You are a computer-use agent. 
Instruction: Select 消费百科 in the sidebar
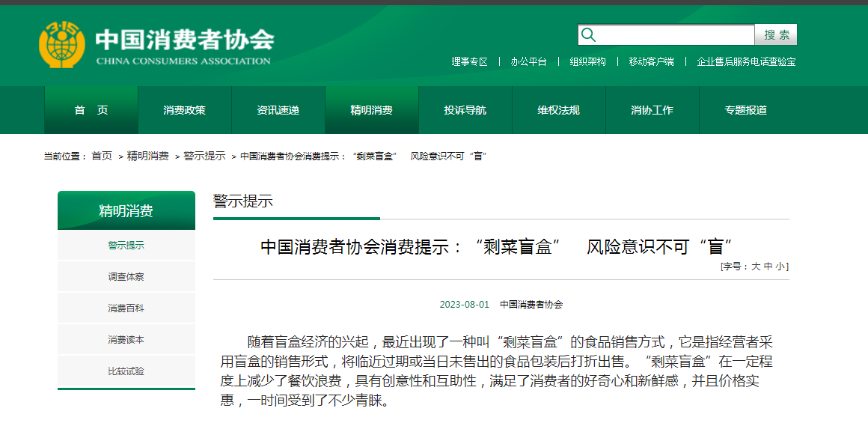click(x=126, y=308)
